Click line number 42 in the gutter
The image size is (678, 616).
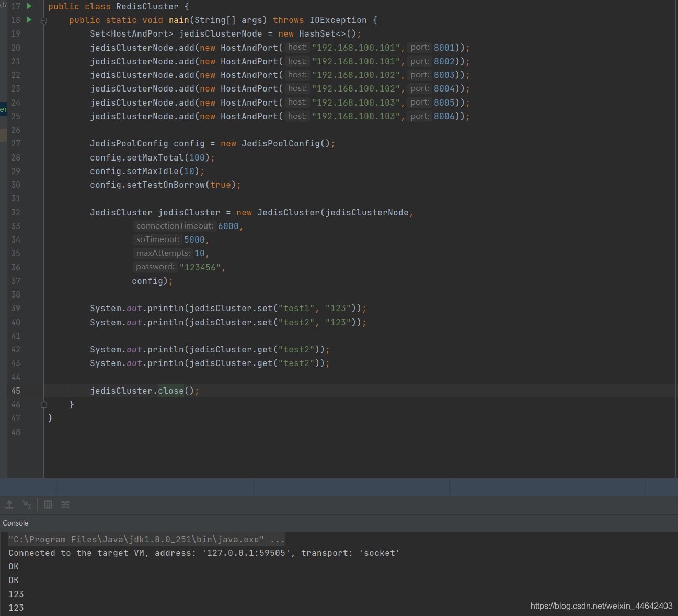[16, 349]
